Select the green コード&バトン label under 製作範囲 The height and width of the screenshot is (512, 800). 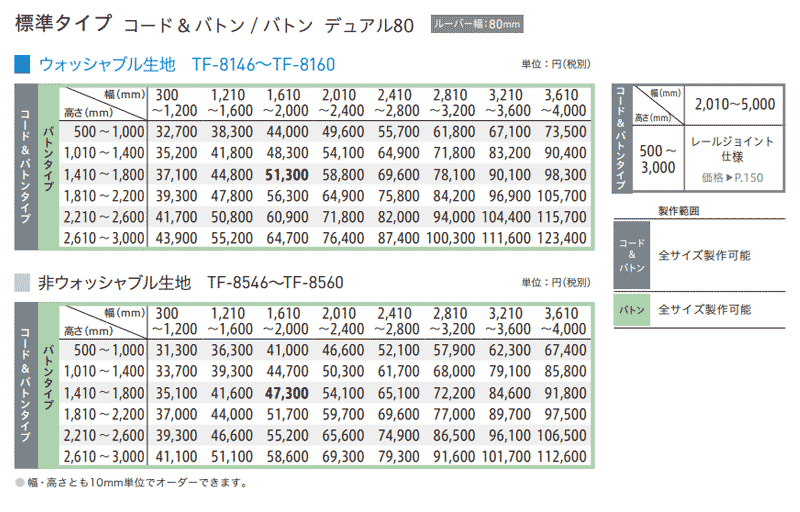point(629,256)
